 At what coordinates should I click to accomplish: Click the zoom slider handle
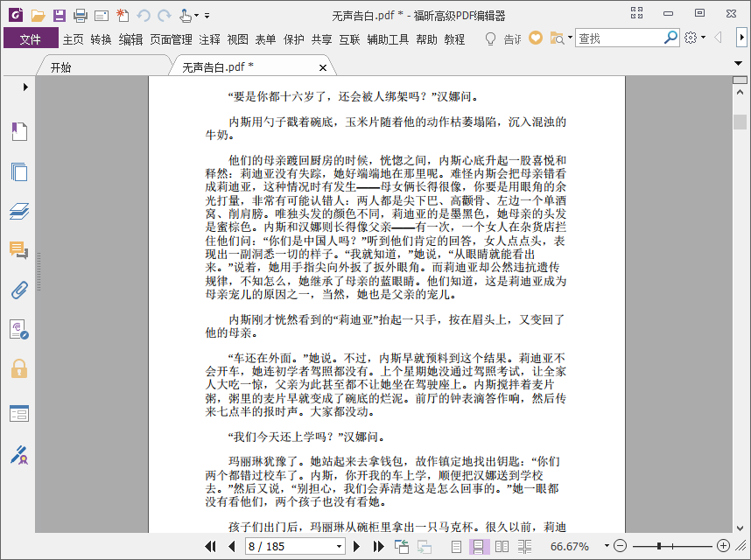[659, 546]
